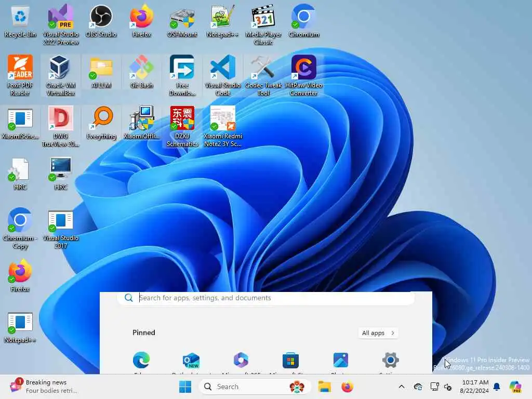Open Visual Studio Code shortcut

pyautogui.click(x=222, y=75)
